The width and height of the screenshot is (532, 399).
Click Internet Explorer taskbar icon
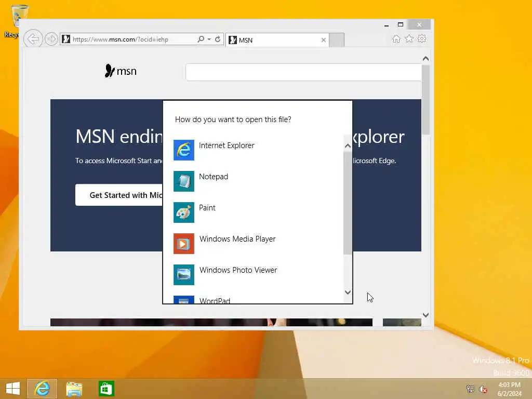(42, 389)
